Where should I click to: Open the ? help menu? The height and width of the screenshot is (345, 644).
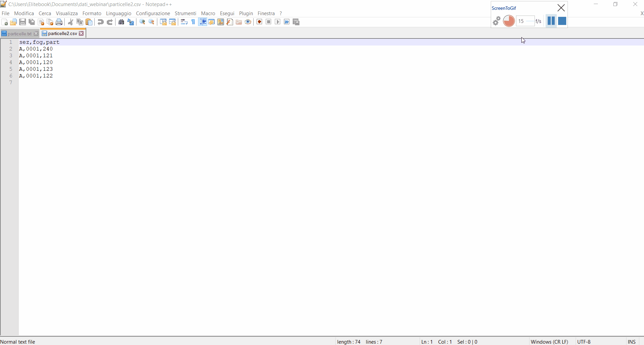coord(281,13)
